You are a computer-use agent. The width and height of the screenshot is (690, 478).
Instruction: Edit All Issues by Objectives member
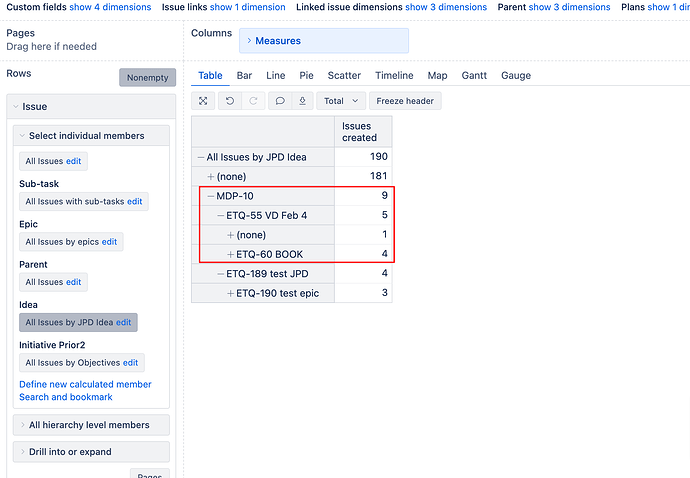coord(130,363)
